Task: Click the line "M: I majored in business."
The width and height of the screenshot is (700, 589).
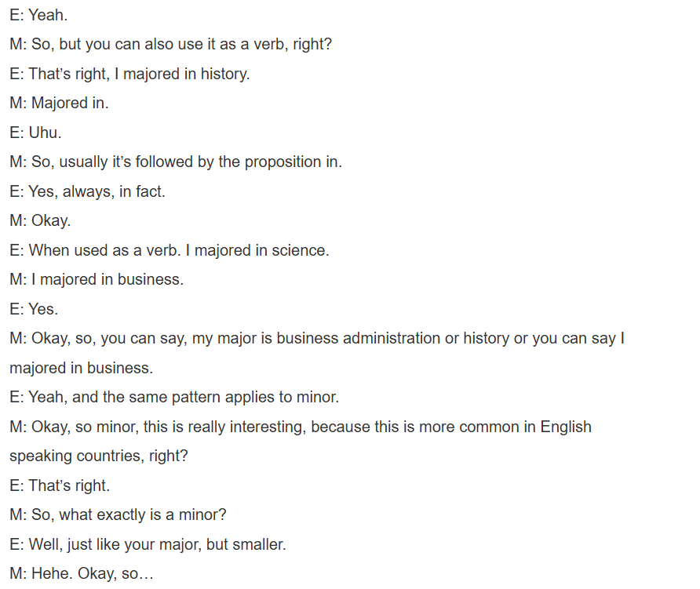Action: [x=97, y=280]
